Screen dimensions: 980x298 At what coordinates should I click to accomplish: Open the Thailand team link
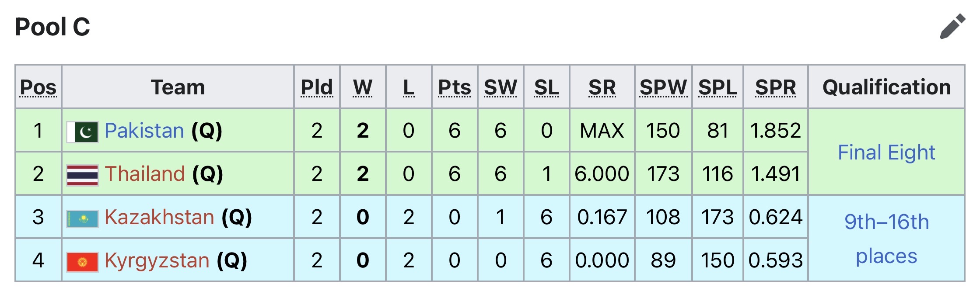(145, 174)
